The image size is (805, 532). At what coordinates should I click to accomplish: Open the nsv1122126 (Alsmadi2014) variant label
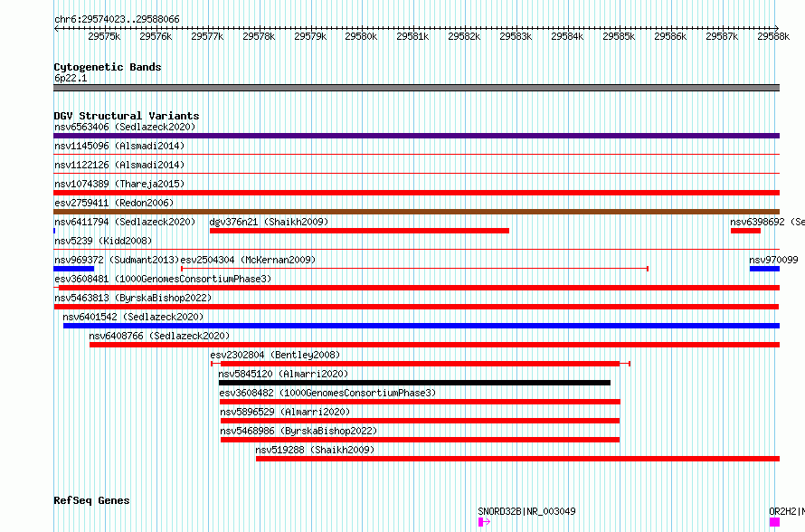click(119, 165)
